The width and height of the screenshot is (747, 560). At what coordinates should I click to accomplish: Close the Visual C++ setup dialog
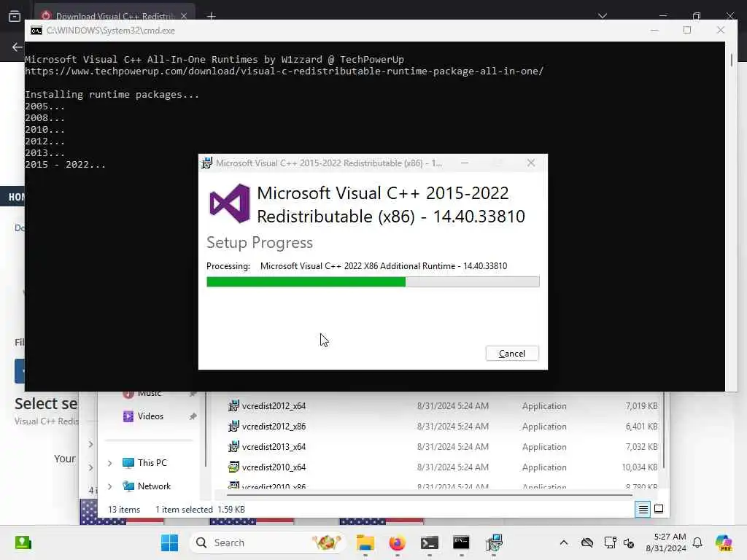point(531,163)
